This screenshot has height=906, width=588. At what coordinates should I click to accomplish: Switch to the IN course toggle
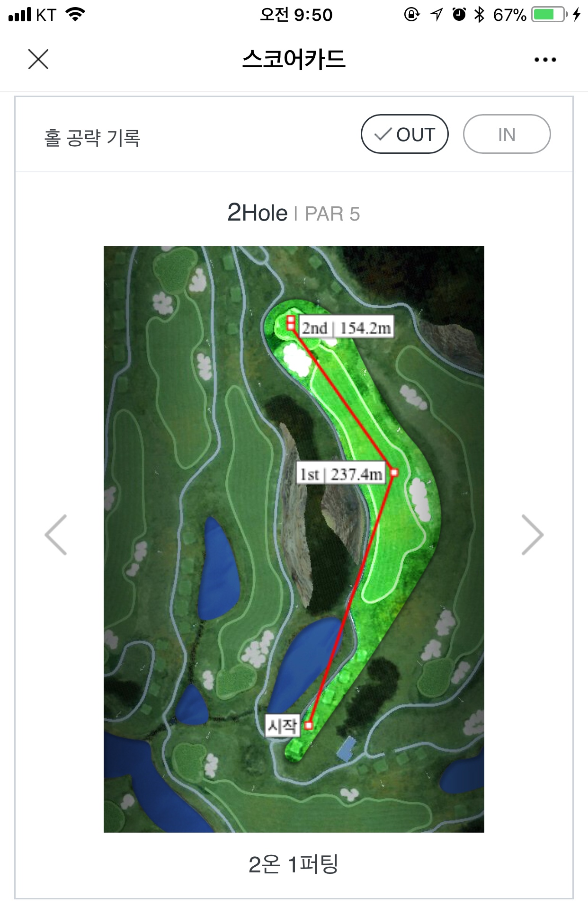[507, 134]
